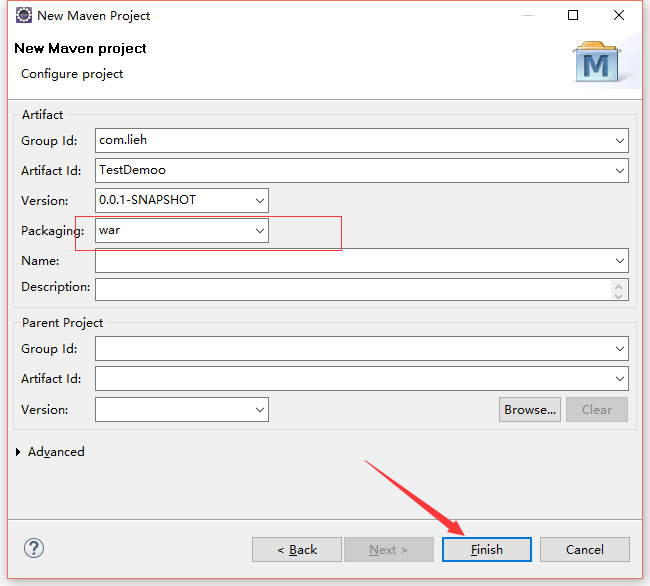Click the Maven M folder wizard icon
650x586 pixels.
[597, 62]
